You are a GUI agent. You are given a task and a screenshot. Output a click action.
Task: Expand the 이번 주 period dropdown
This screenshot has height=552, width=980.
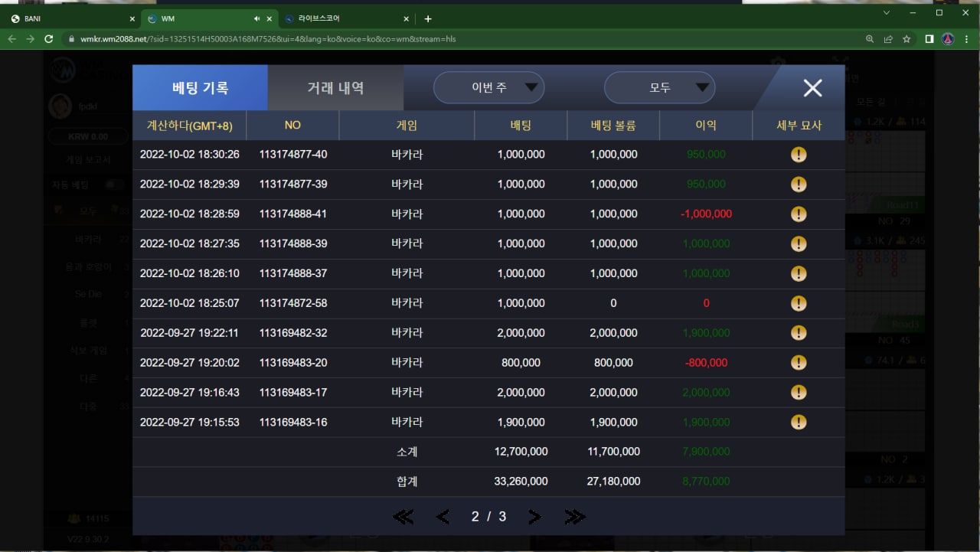[488, 88]
